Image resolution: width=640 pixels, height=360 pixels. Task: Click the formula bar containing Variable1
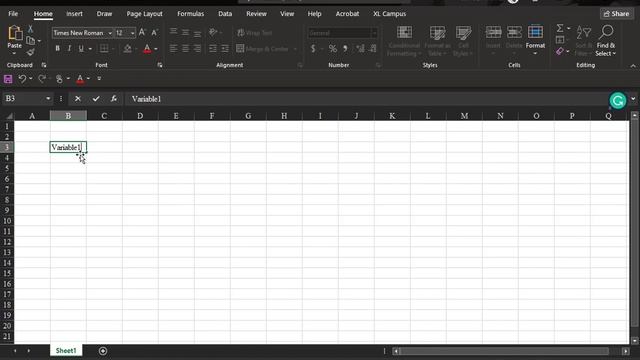point(366,99)
